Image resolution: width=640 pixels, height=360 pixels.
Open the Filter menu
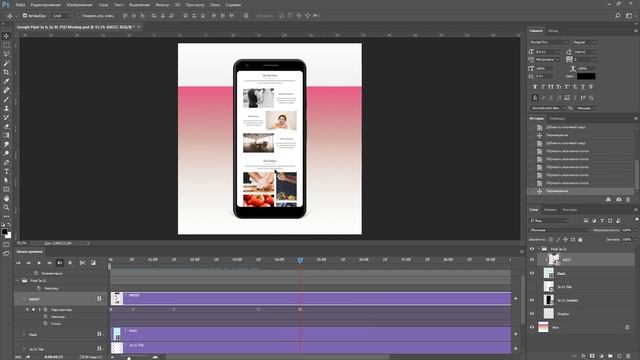click(x=162, y=5)
